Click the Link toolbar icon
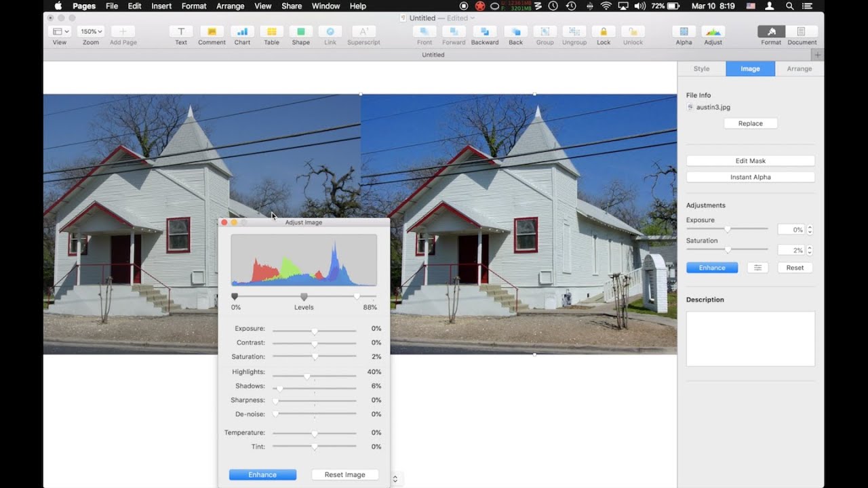The width and height of the screenshot is (868, 488). (x=330, y=31)
